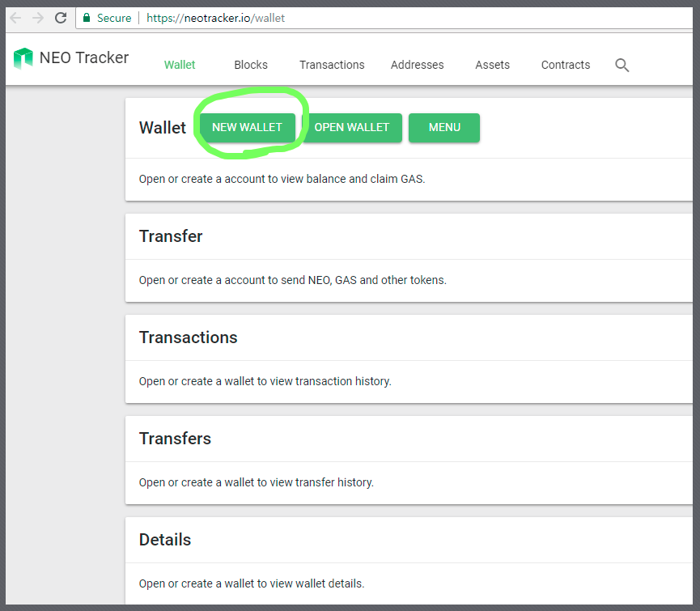700x611 pixels.
Task: Click the Wallet card heading
Action: coord(162,128)
